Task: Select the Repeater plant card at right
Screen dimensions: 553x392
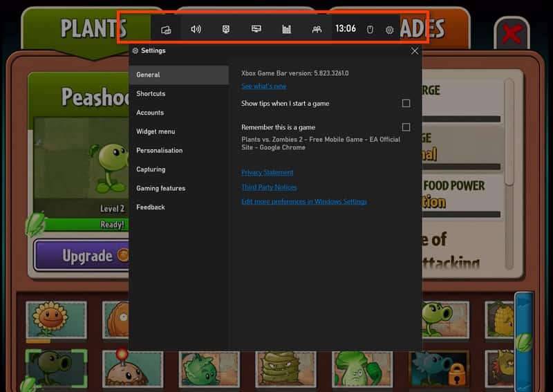Action: 445,320
